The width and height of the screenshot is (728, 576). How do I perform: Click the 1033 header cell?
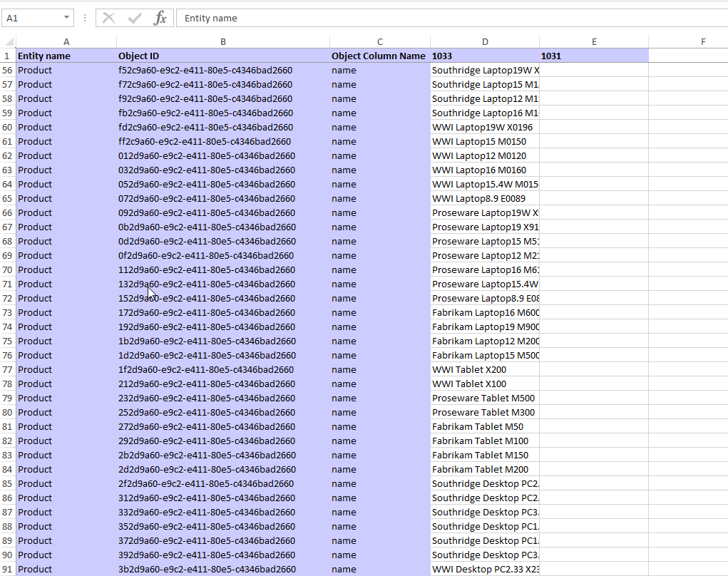click(485, 56)
